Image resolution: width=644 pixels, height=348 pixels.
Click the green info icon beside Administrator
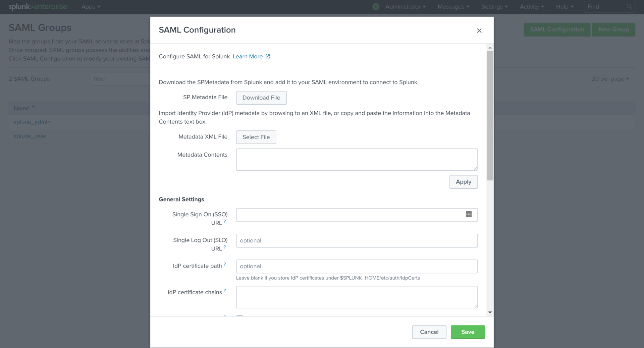coord(376,7)
